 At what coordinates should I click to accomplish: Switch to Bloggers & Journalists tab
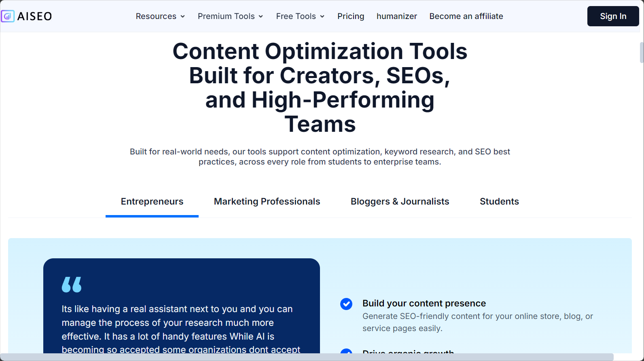[400, 201]
